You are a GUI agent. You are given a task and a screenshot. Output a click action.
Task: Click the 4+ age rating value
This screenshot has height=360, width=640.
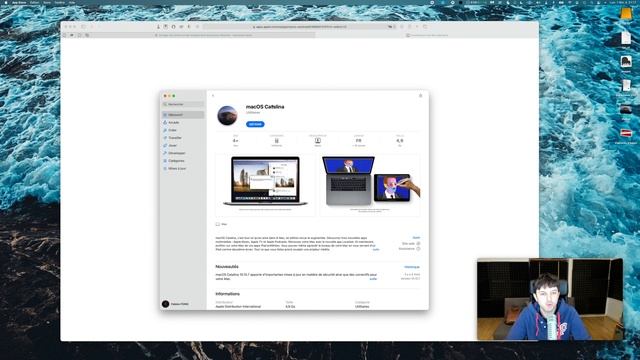coord(236,141)
